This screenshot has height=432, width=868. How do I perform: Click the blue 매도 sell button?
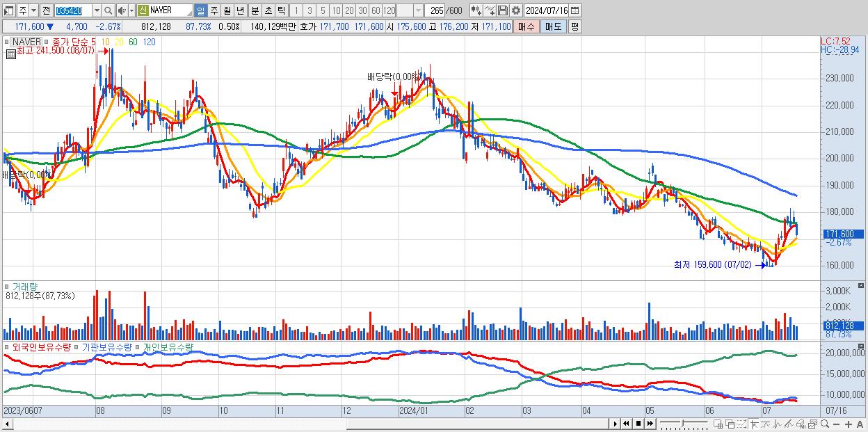[553, 26]
